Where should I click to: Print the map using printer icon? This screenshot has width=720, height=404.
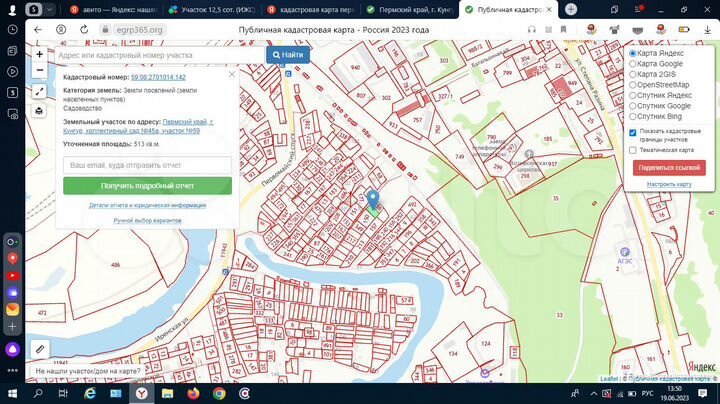[39, 111]
